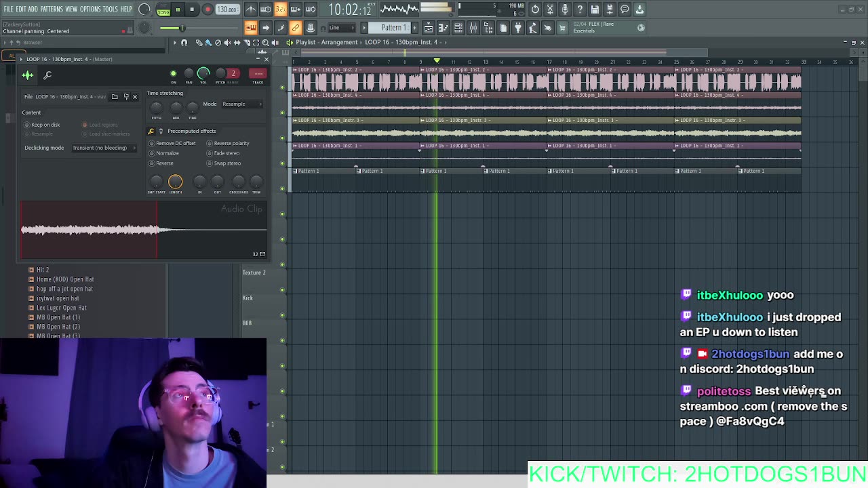This screenshot has height=488, width=868.
Task: Click the PAN knob in channel settings
Action: click(189, 73)
